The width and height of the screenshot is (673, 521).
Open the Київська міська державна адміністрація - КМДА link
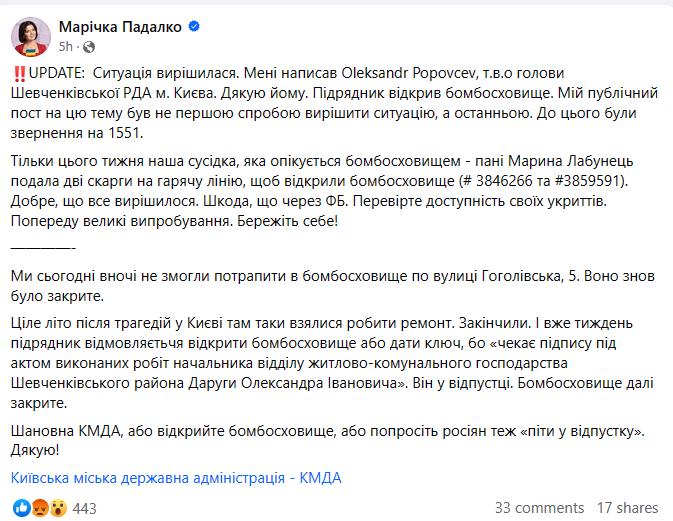176,477
